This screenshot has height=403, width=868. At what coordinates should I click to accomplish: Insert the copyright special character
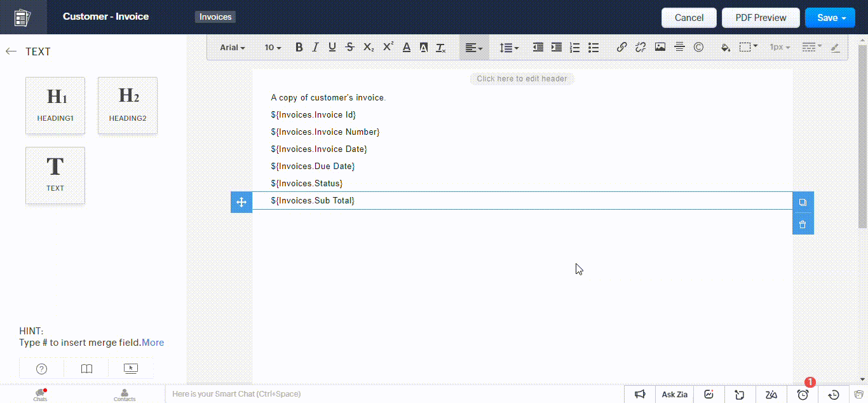699,46
